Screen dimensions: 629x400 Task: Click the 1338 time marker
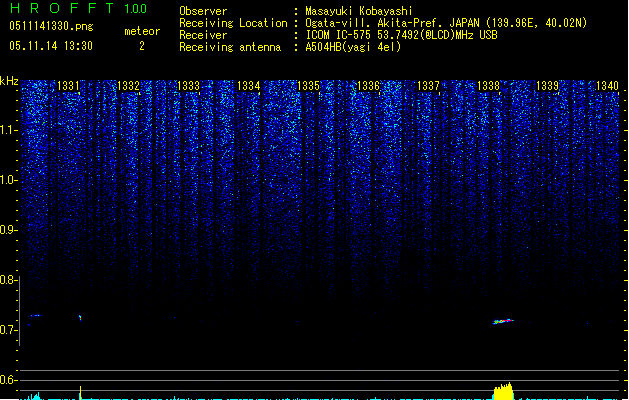(x=489, y=86)
